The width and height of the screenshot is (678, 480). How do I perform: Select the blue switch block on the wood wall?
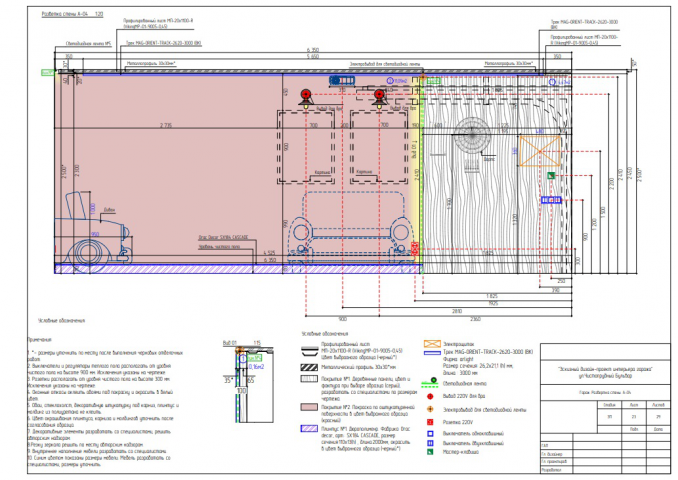551,200
